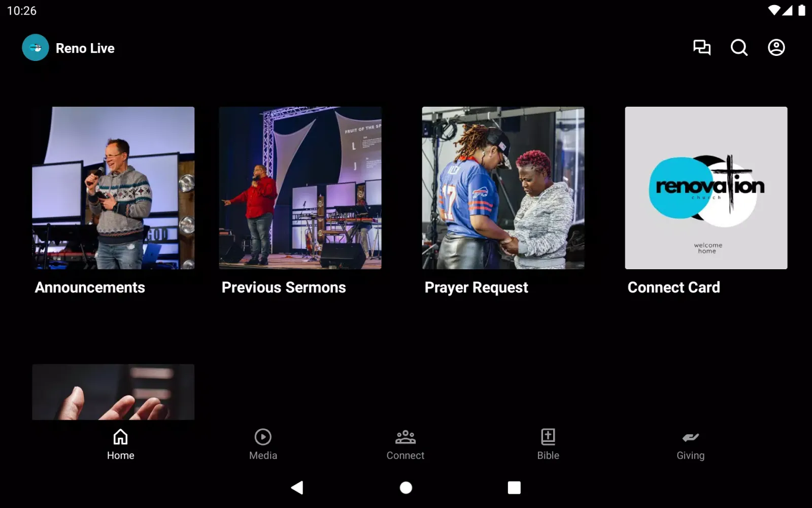Image resolution: width=812 pixels, height=508 pixels.
Task: Tap the Wi-Fi status icon
Action: 774,10
